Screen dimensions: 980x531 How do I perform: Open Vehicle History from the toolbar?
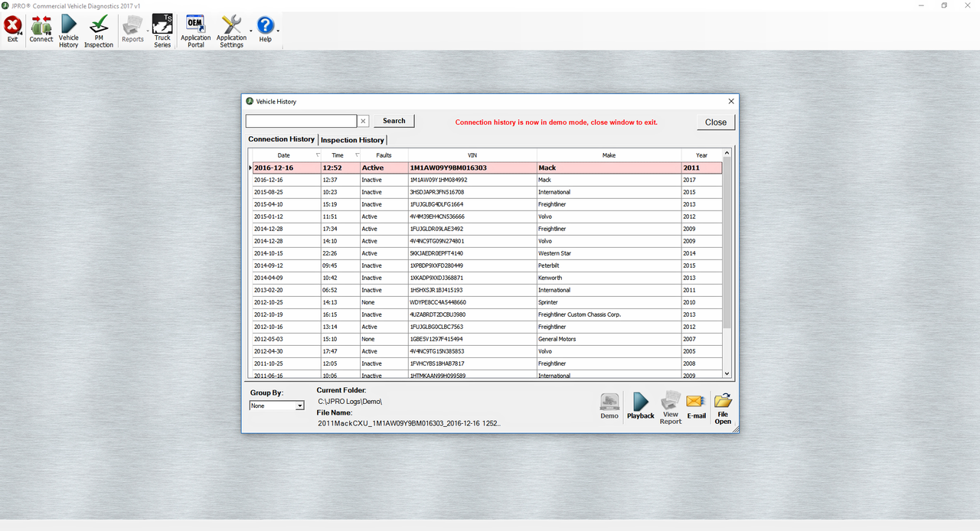[69, 31]
